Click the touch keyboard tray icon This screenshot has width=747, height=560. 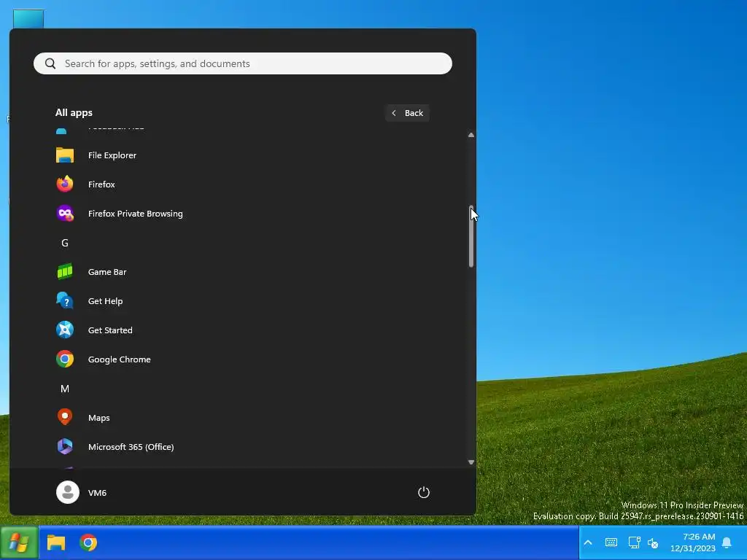pos(611,542)
